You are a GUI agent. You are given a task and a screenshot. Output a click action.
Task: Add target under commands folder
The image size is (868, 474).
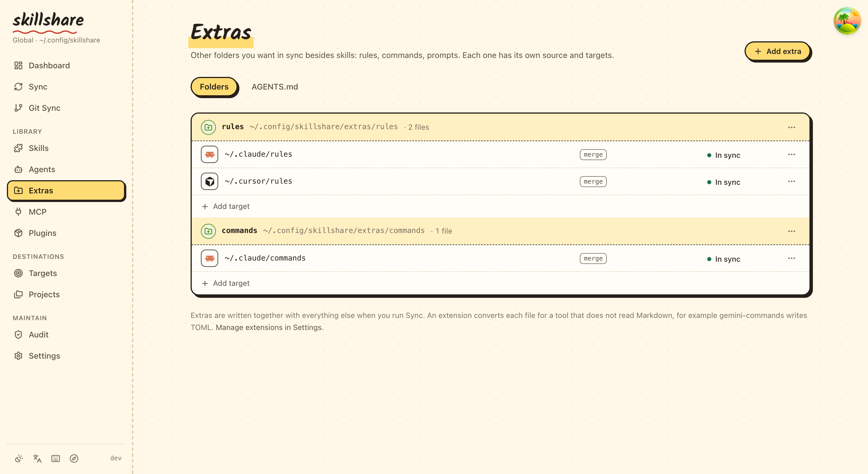point(226,283)
